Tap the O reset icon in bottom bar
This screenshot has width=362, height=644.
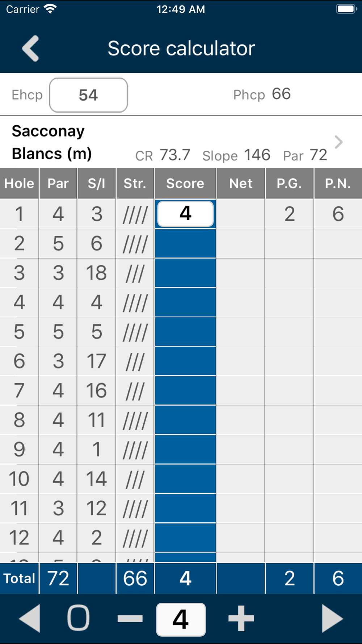click(x=79, y=618)
